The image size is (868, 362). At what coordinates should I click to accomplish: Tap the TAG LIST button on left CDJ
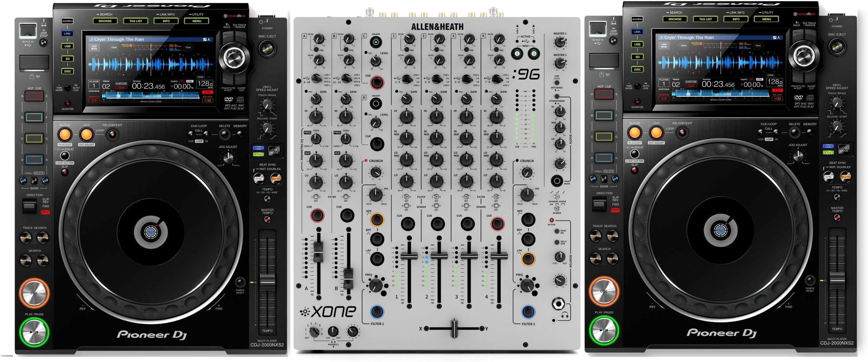136,21
